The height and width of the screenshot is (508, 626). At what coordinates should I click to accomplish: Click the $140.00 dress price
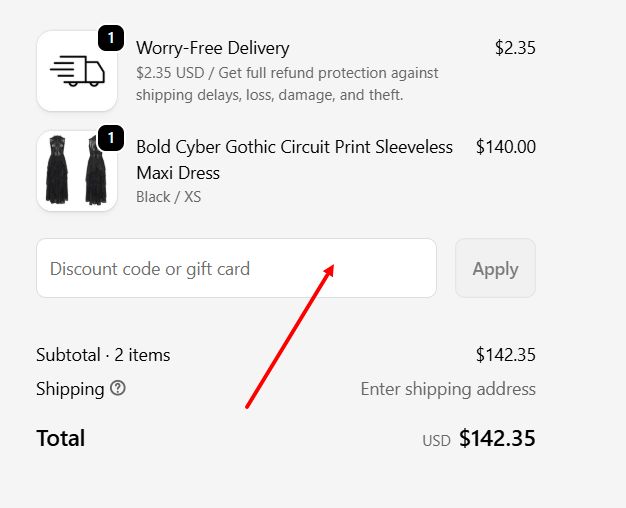(x=505, y=147)
